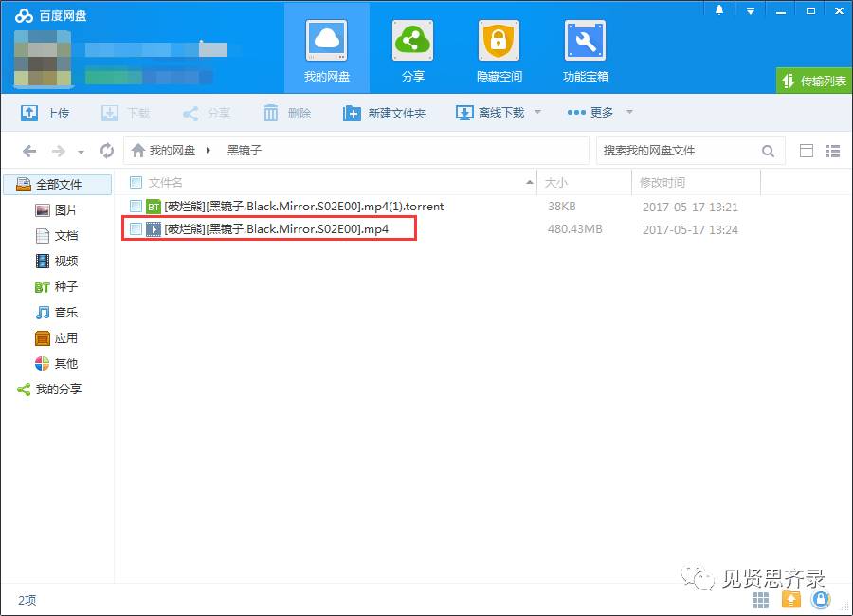
Task: Open the 传输列表 transfer list button
Action: point(814,82)
